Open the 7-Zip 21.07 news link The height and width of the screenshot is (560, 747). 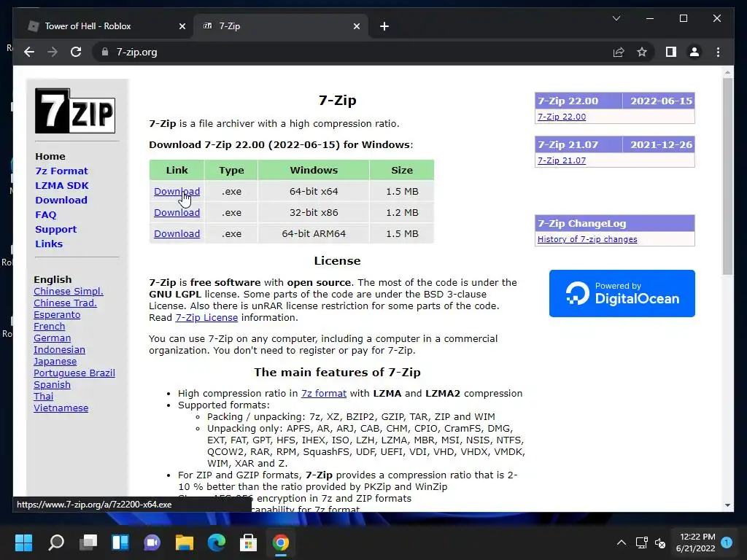[562, 160]
